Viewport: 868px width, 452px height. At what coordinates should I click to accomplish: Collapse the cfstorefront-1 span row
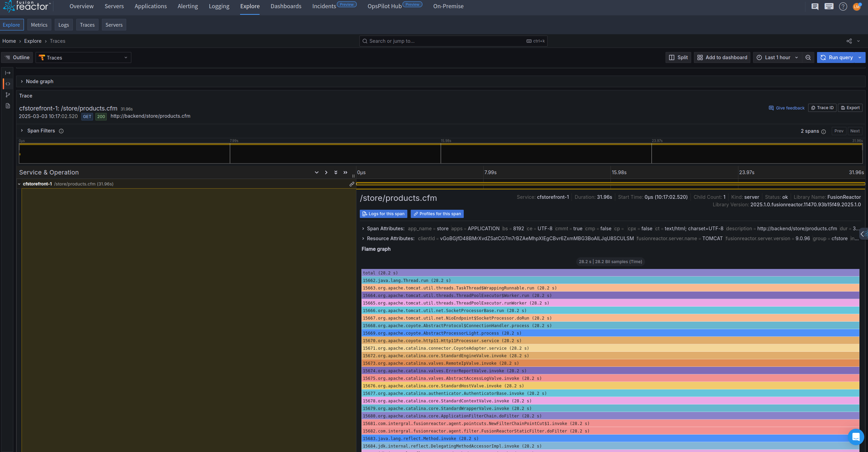coord(19,184)
